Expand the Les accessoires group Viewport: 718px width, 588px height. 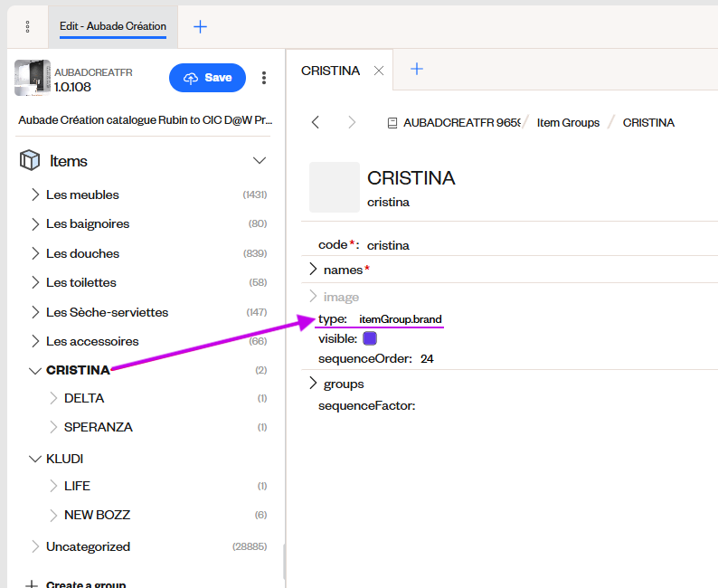pyautogui.click(x=35, y=341)
